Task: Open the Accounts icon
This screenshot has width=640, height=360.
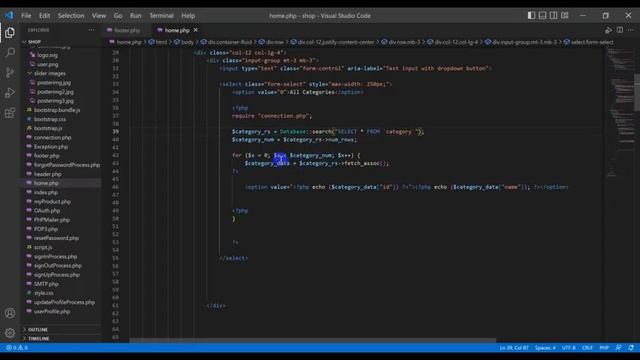Action: tap(10, 313)
